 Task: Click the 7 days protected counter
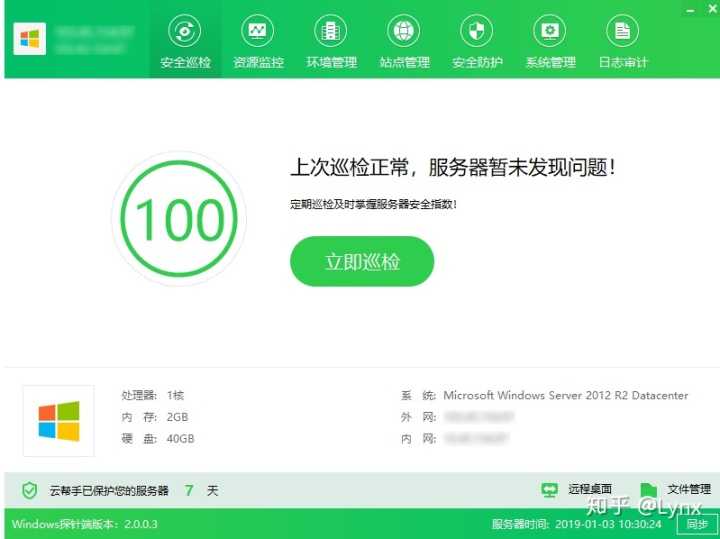(x=189, y=490)
